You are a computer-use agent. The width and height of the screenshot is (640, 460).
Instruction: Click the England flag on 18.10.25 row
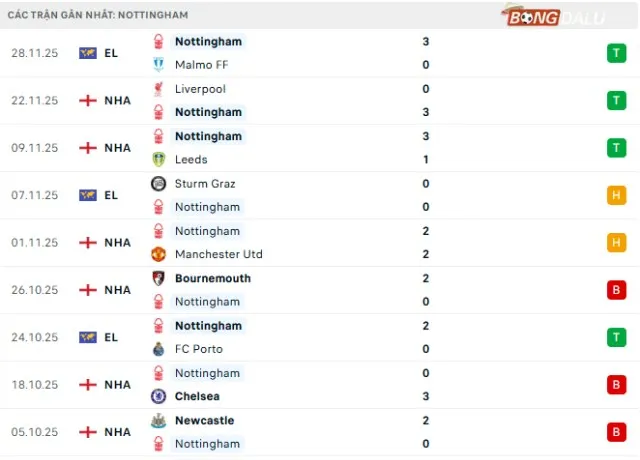pos(88,385)
